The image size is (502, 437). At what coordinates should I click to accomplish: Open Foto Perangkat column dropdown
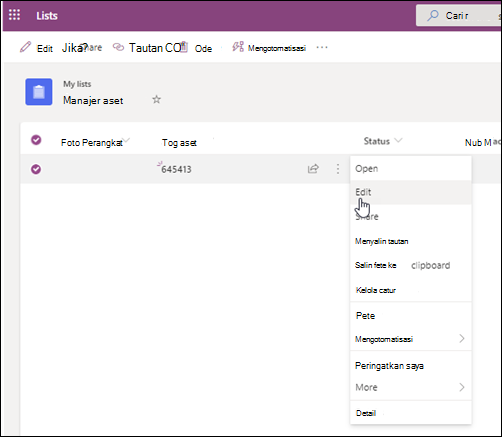point(126,141)
